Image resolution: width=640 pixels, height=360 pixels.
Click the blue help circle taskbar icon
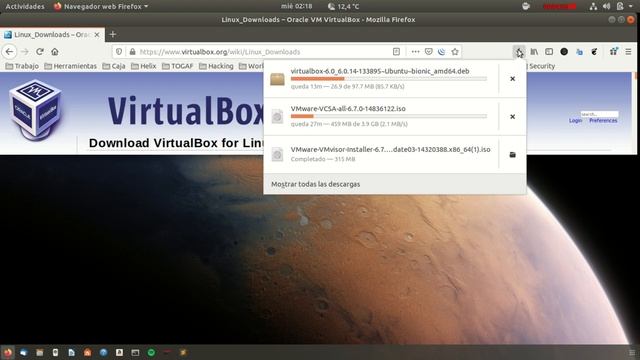coord(103,352)
